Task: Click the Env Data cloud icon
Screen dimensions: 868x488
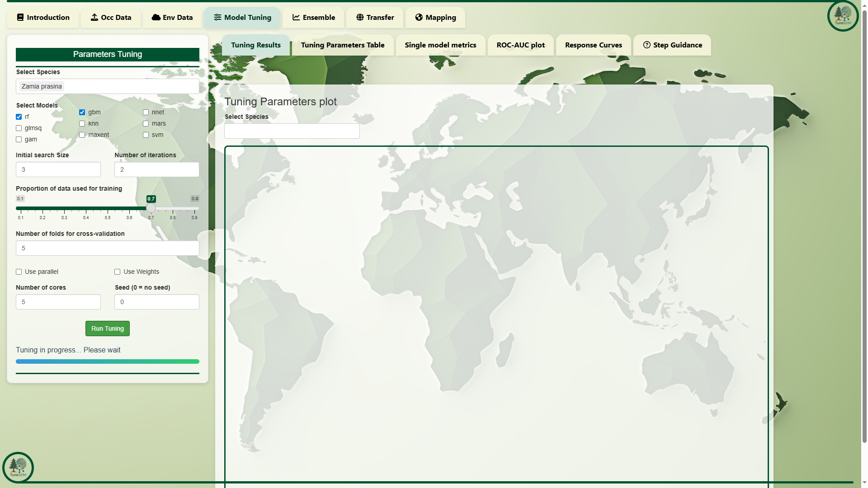Action: pos(156,18)
